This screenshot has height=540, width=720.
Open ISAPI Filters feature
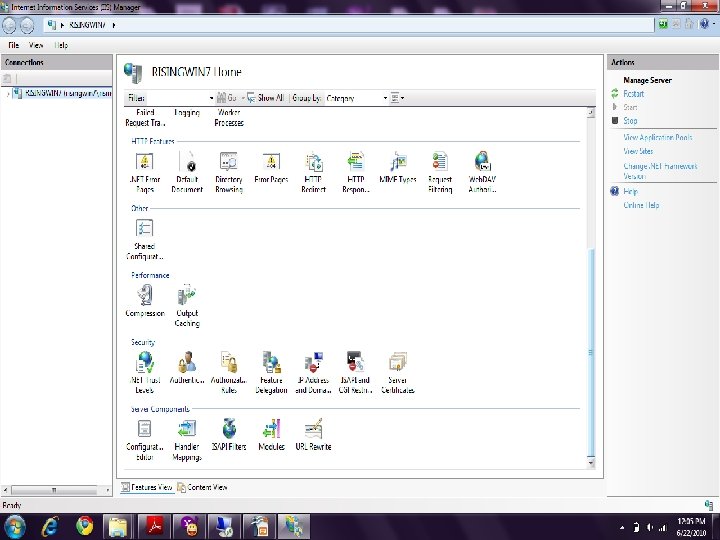click(229, 435)
